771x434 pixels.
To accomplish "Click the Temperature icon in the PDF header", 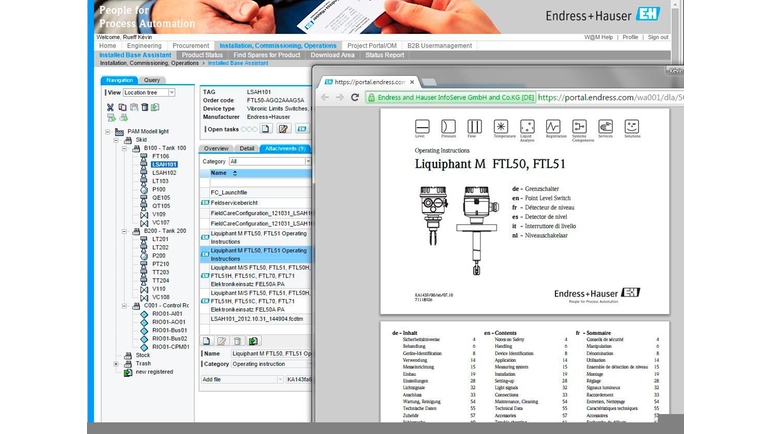I will pos(501,127).
